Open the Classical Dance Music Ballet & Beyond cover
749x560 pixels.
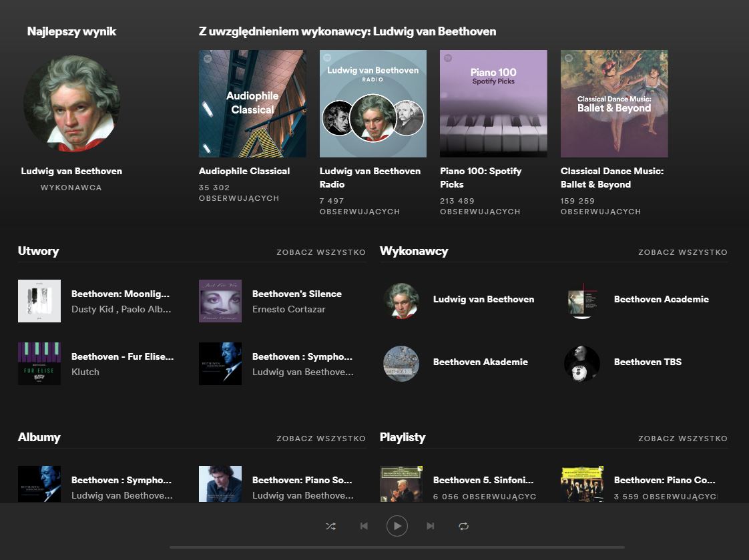614,103
